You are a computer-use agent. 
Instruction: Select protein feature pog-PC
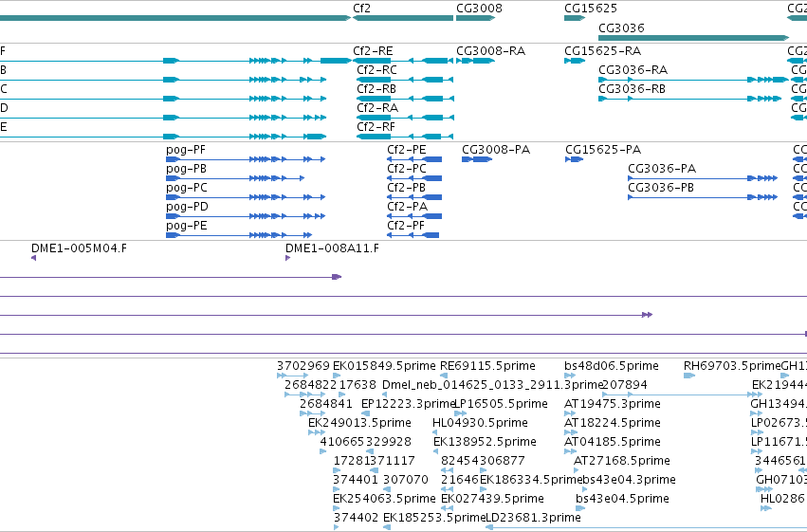[246, 197]
